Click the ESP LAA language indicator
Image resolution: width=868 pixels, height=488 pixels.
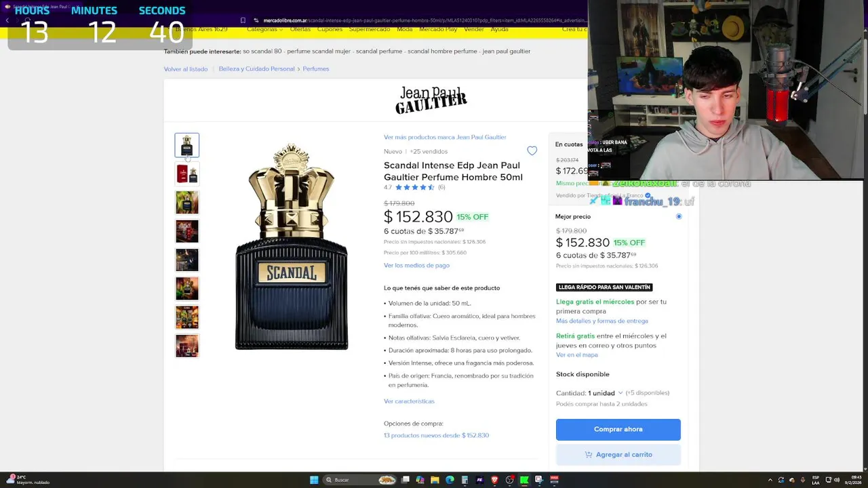pos(816,480)
